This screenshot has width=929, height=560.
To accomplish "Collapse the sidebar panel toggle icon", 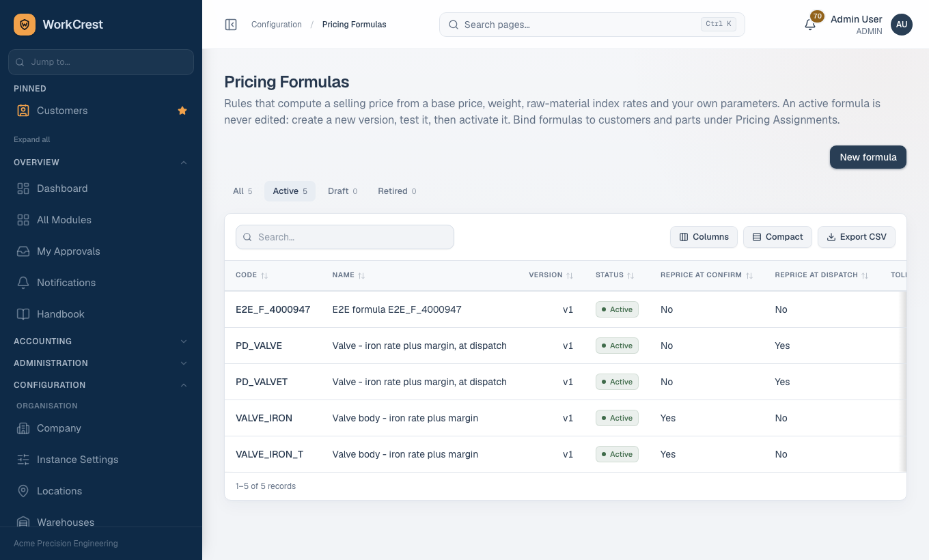I will [x=231, y=25].
